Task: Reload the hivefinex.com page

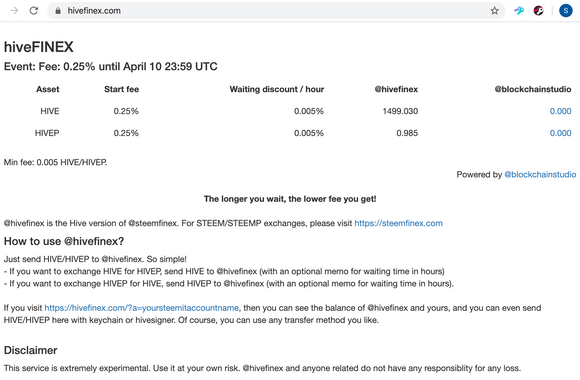Action: (x=34, y=11)
